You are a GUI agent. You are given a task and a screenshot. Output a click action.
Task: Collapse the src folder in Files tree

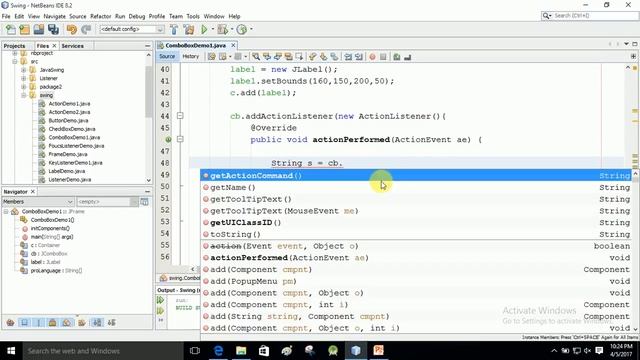click(15, 62)
